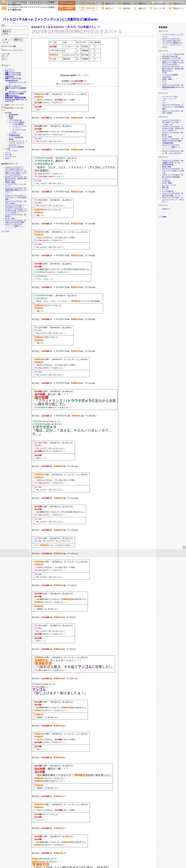Open マキ奈 in the 更新履歴 sidebar
Image resolution: width=186 pixels, height=868 pixels.
point(164,73)
